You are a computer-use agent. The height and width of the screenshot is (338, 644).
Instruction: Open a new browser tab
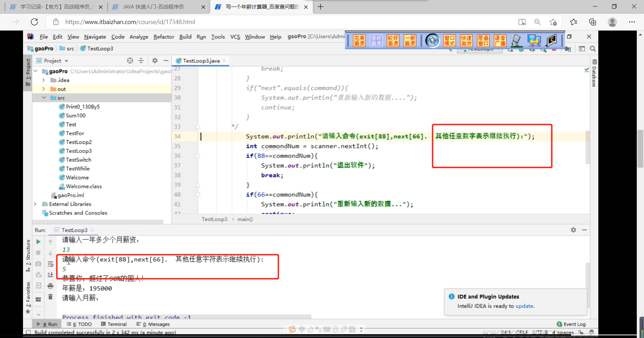(320, 7)
